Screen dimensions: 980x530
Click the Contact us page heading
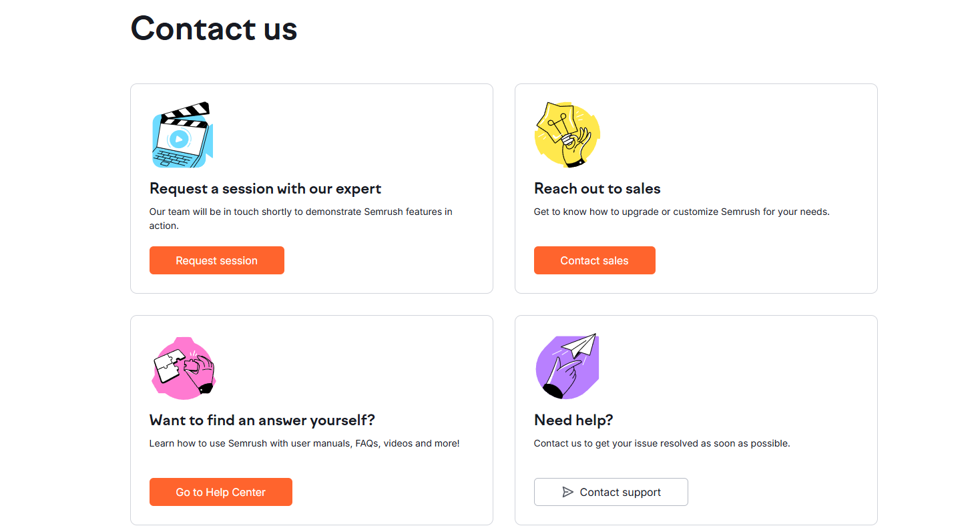click(x=214, y=29)
